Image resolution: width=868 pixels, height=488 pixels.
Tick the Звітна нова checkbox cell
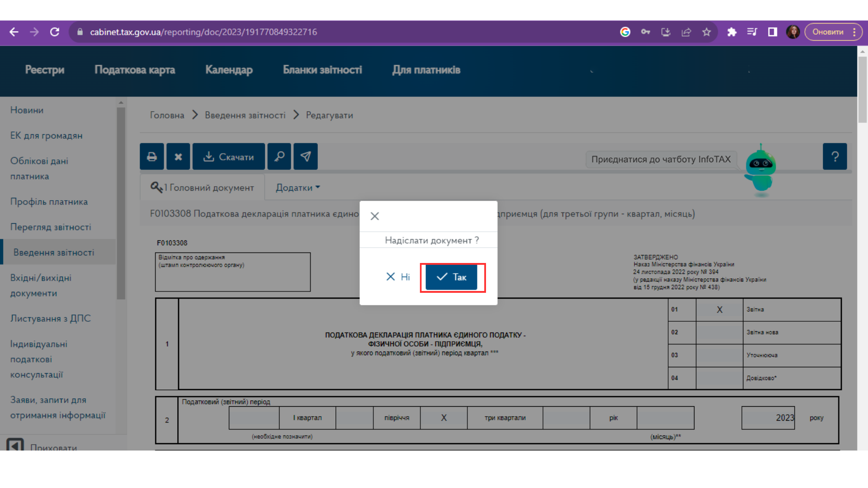pos(719,333)
